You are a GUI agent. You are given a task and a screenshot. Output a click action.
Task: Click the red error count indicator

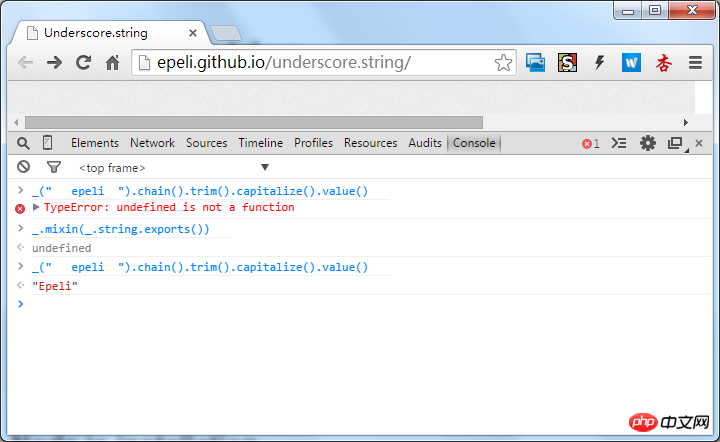[x=591, y=144]
